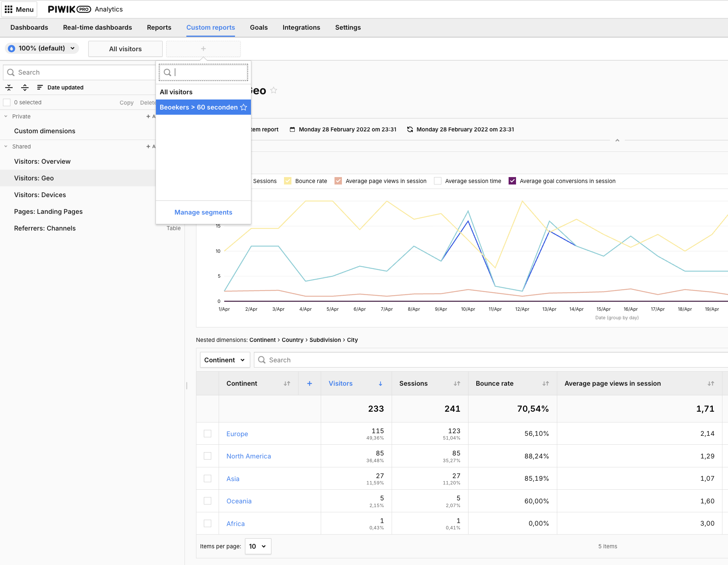
Task: Click the refresh icon by updated date
Action: (x=410, y=130)
